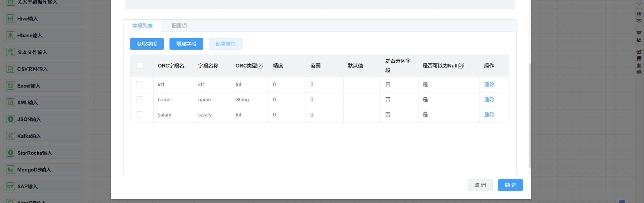Click the dialog's vertical scrollbar
The width and height of the screenshot is (644, 203).
click(530, 114)
